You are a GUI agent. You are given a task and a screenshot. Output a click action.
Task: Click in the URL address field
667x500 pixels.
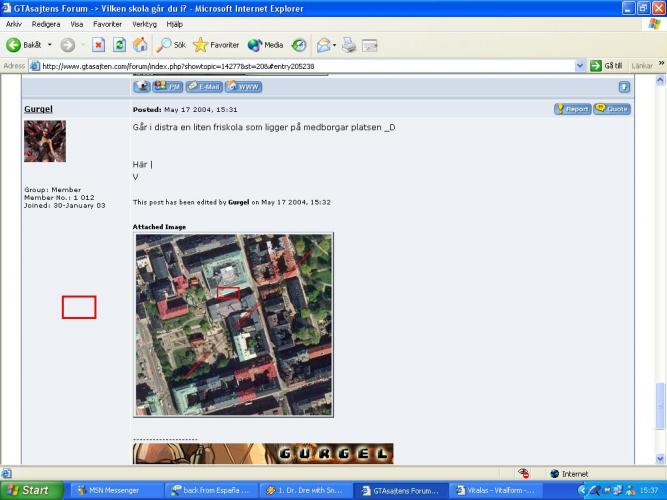[x=300, y=66]
